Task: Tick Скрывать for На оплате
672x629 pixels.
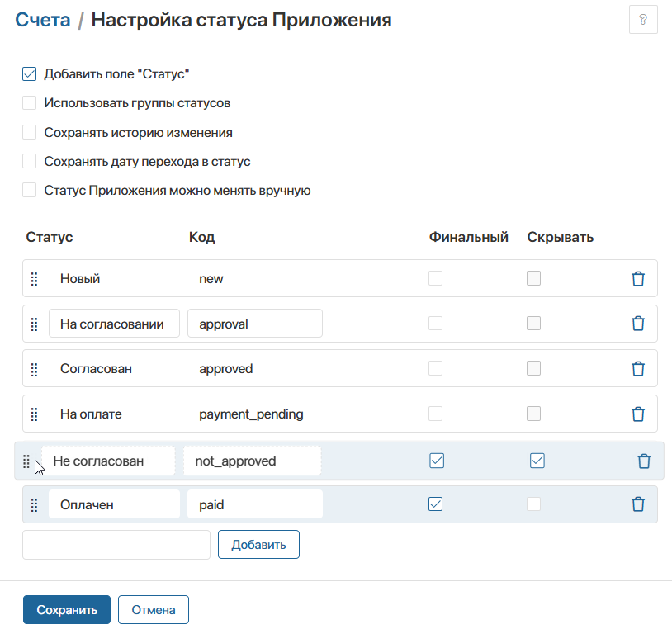Action: point(533,414)
